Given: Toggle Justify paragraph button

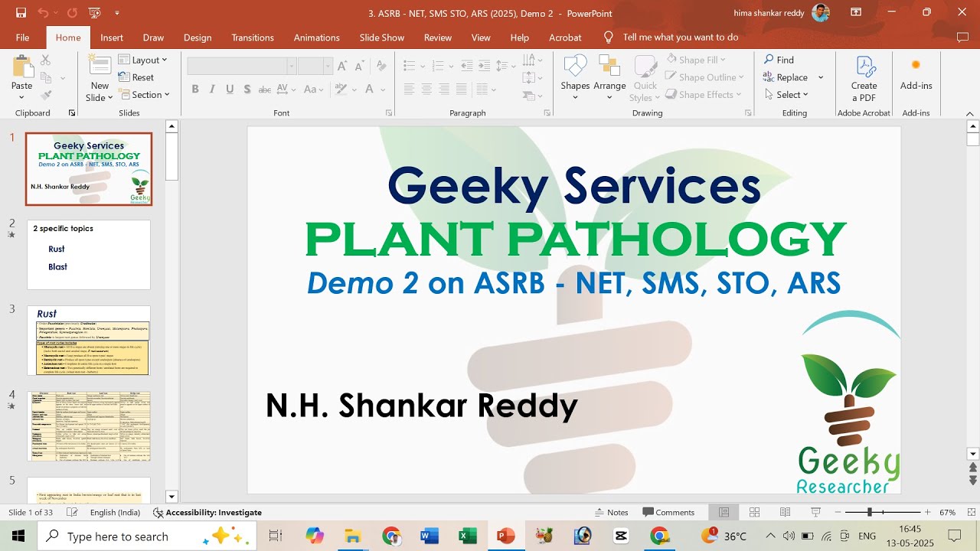Looking at the screenshot, I should [x=461, y=90].
